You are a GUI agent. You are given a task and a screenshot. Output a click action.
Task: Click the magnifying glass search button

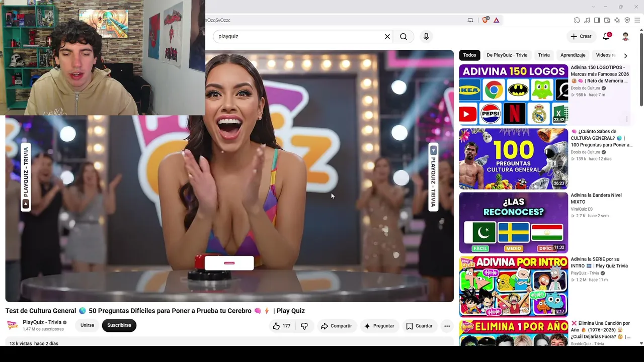[x=404, y=37]
